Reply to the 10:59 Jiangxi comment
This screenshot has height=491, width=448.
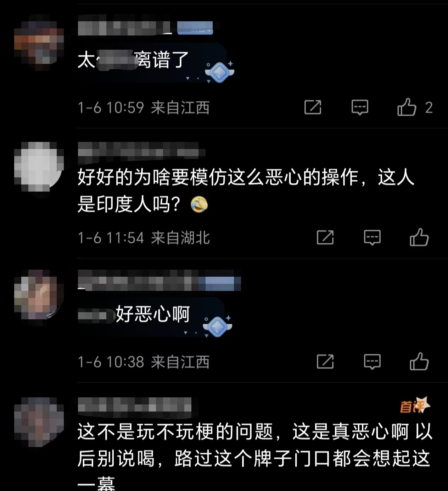coord(360,107)
